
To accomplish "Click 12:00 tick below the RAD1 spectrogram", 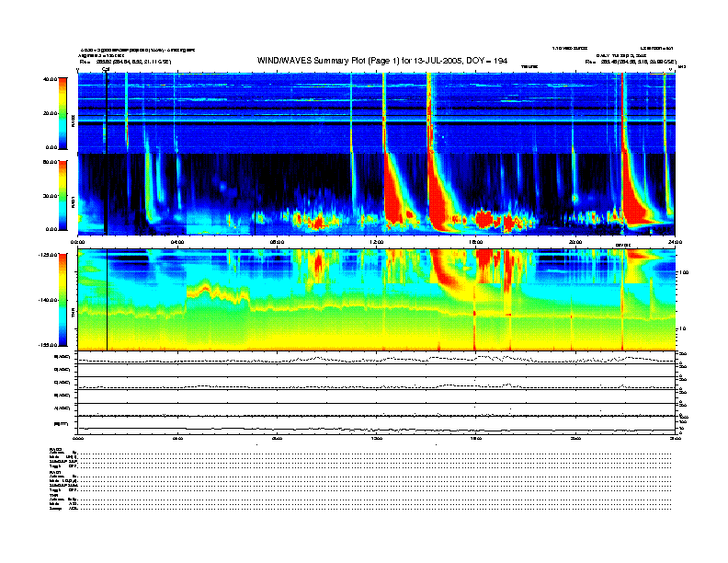I will coord(377,242).
